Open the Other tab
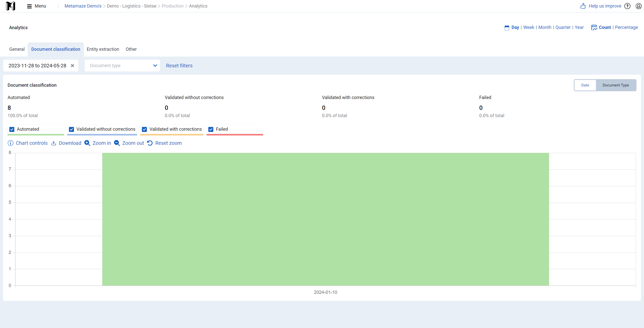 131,49
